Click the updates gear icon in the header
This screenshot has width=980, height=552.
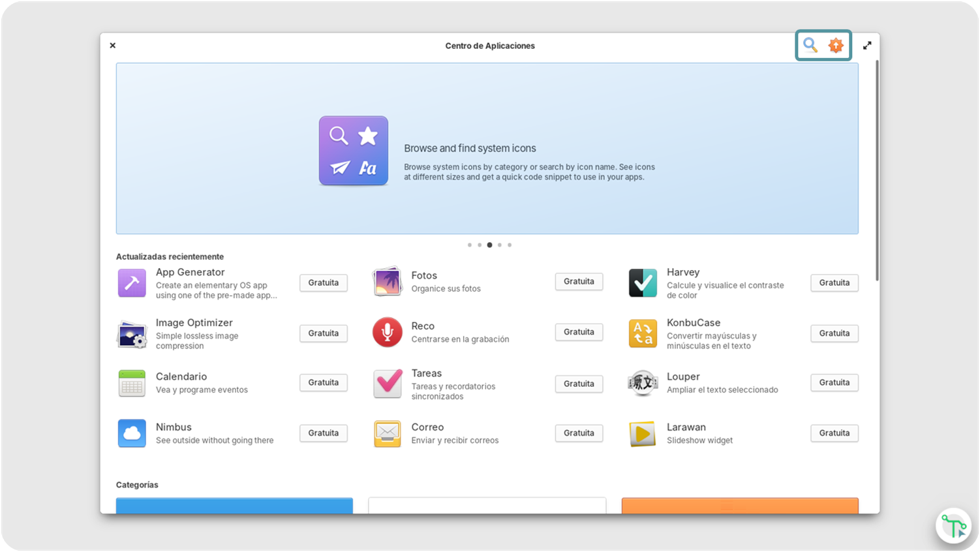click(x=836, y=45)
